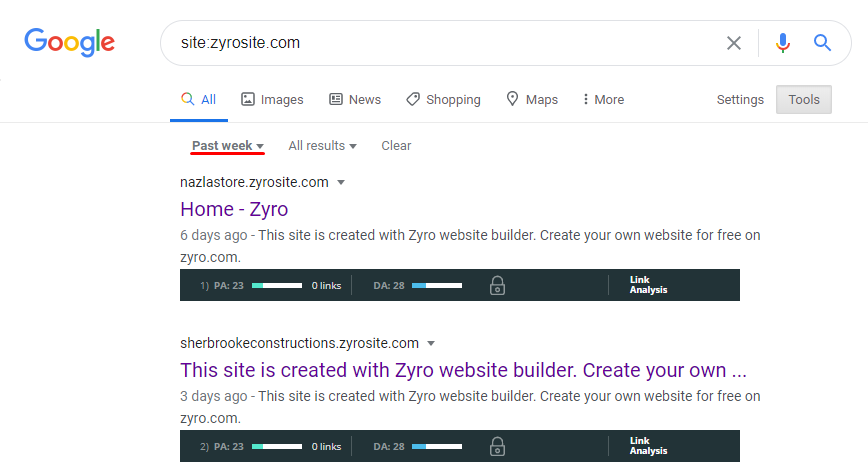Click the PA: 23 progress bar in result 1
Viewport: 868px width, 472px height.
click(x=277, y=286)
